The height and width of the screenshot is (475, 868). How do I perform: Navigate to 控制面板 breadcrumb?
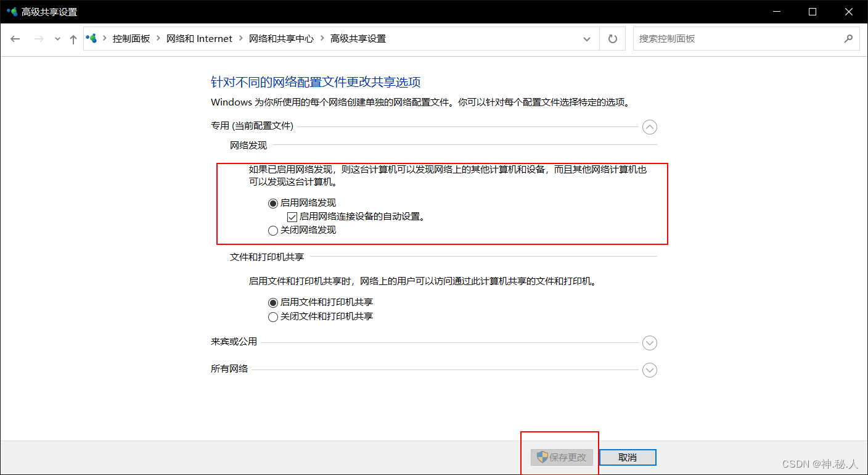(x=131, y=38)
